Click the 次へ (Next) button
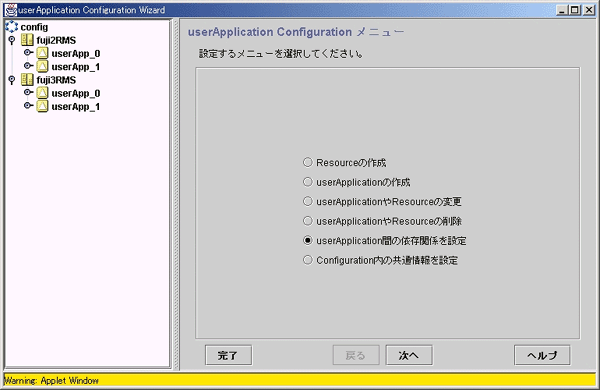600x390 pixels. coord(409,355)
